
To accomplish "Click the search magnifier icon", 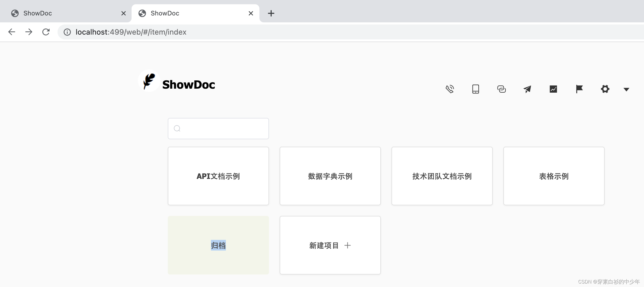I will (177, 128).
